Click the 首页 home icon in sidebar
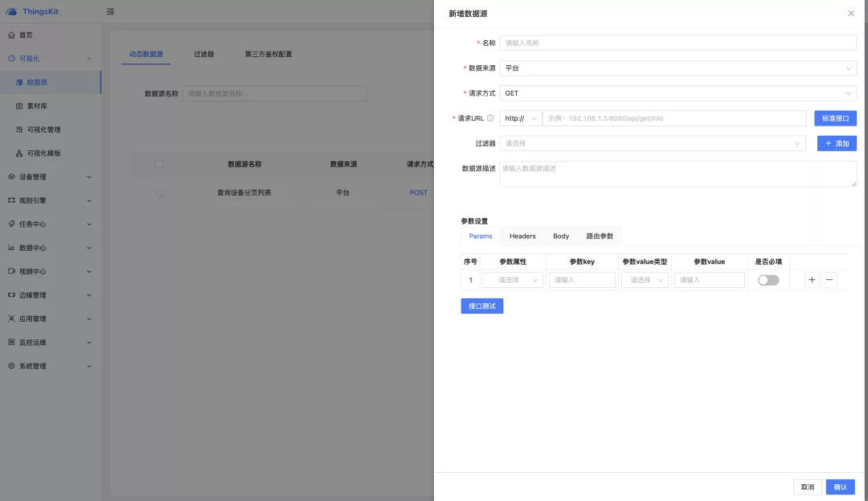 click(x=11, y=35)
